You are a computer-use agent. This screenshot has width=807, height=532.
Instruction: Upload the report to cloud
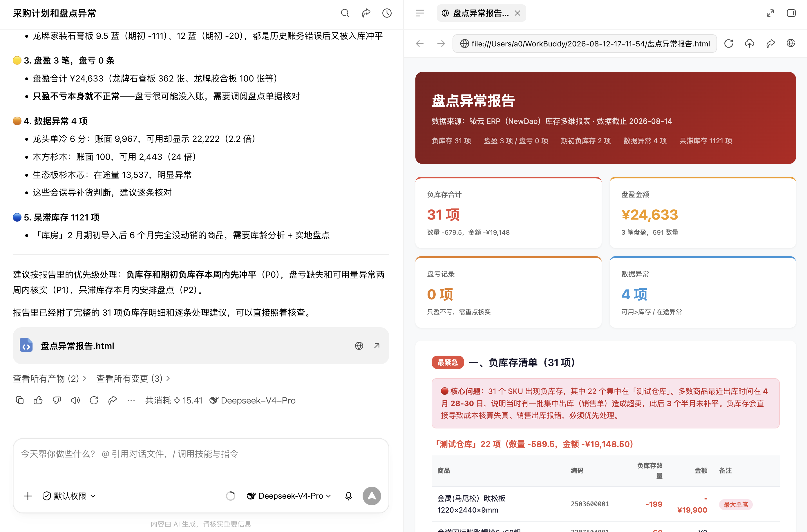(749, 44)
